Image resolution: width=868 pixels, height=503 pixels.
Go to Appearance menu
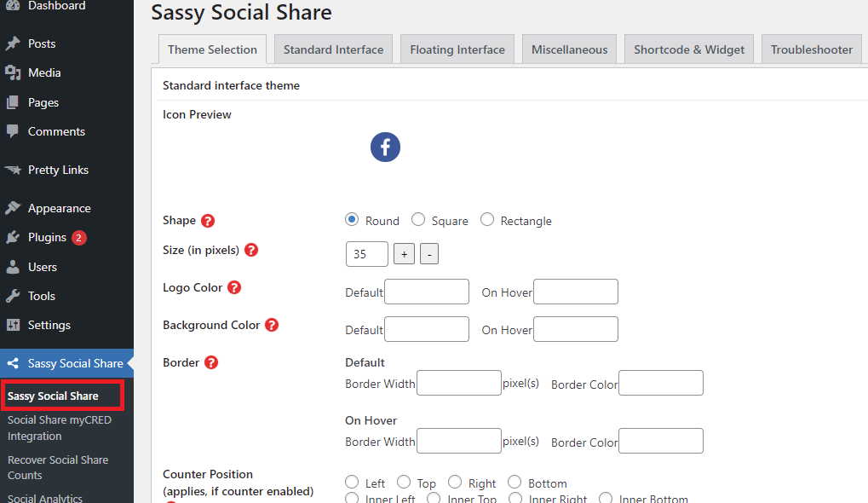[60, 208]
